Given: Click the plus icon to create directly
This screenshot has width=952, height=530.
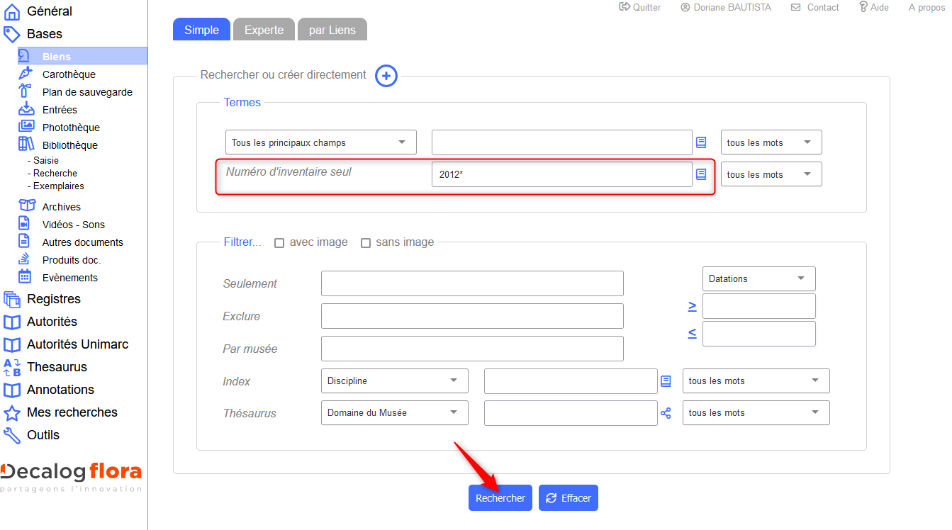Looking at the screenshot, I should 386,75.
